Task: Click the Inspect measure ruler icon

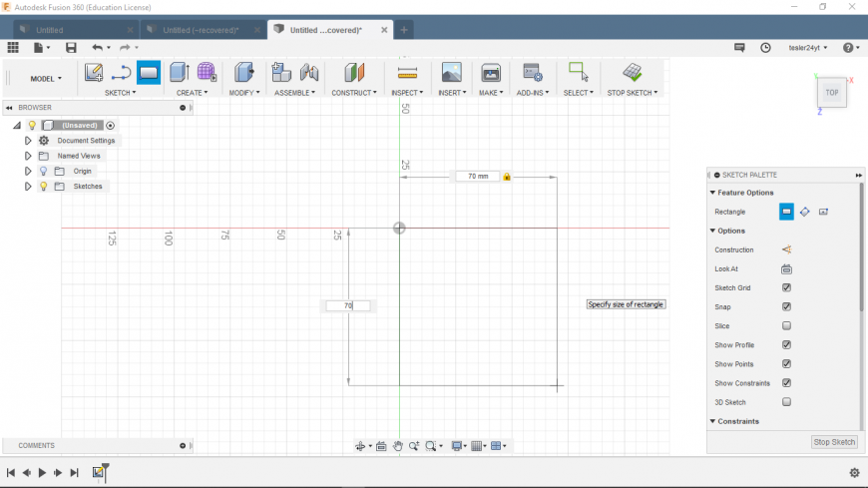Action: click(406, 73)
